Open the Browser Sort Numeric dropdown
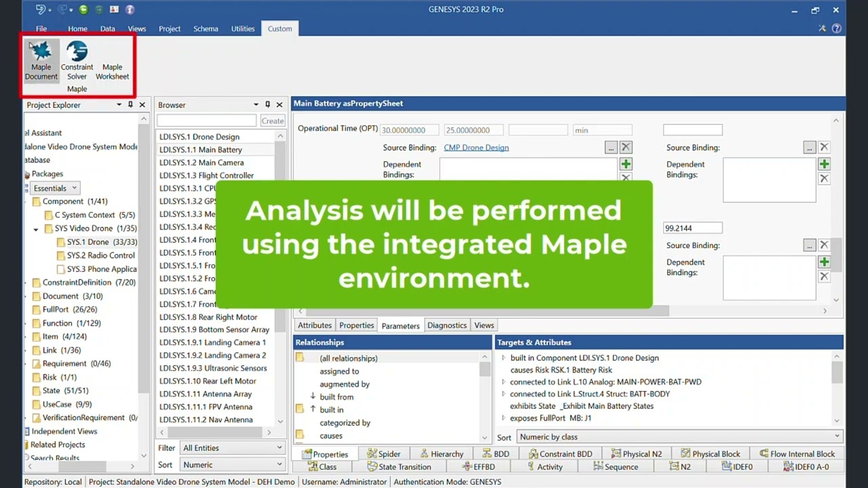The image size is (868, 488). [232, 465]
